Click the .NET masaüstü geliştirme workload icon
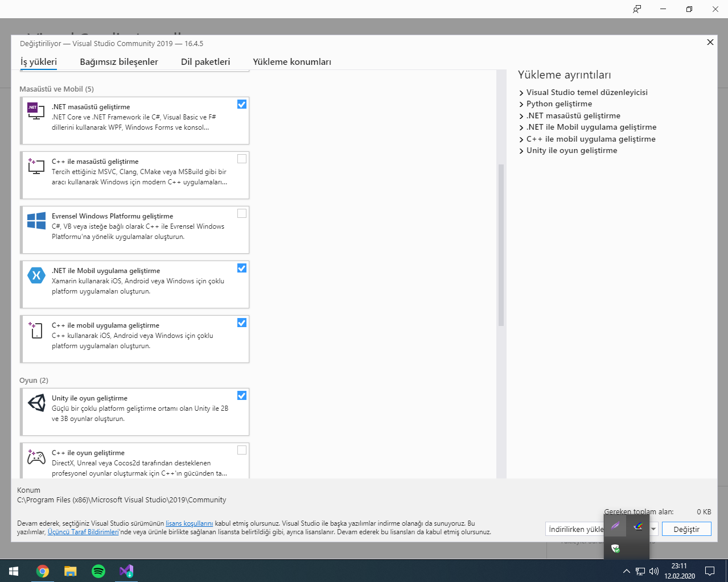The image size is (728, 582). tap(36, 111)
